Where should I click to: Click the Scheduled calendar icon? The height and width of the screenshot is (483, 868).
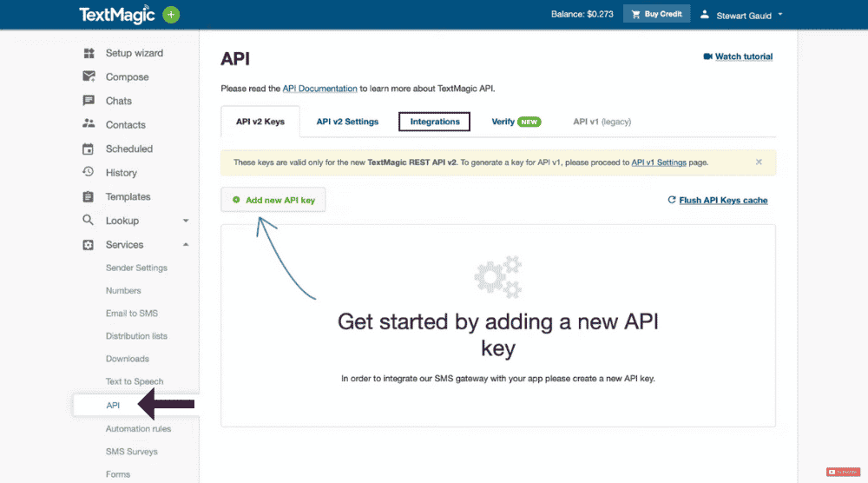click(88, 149)
